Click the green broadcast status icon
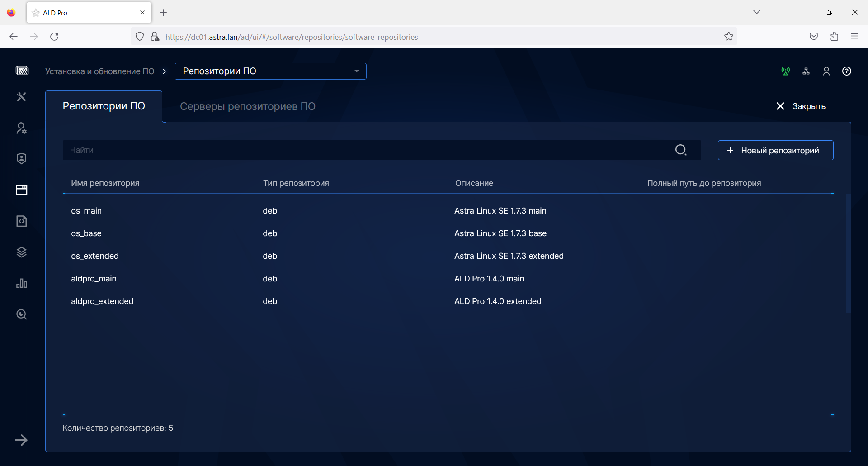Viewport: 868px width, 466px height. coord(786,71)
